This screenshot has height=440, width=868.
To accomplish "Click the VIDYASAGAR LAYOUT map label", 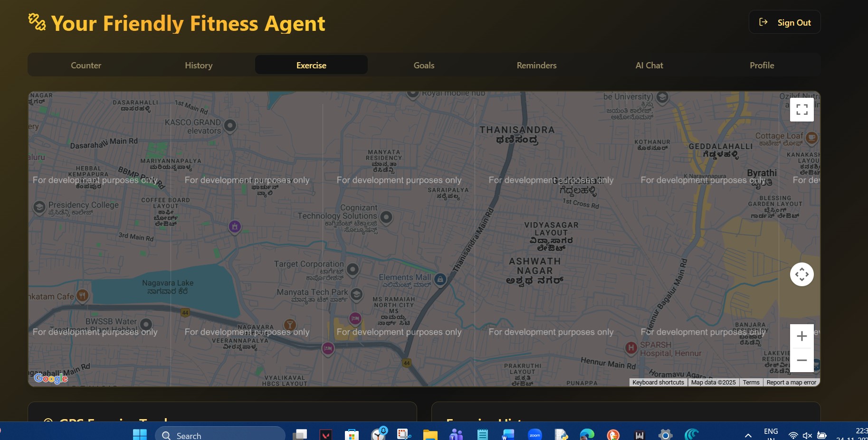I will point(551,237).
